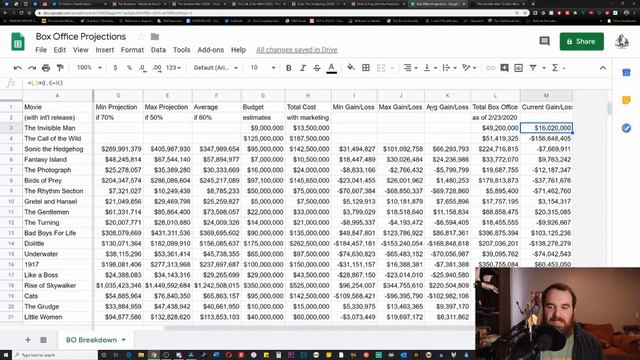
Task: Click All changes saved in Drive link
Action: click(x=297, y=50)
